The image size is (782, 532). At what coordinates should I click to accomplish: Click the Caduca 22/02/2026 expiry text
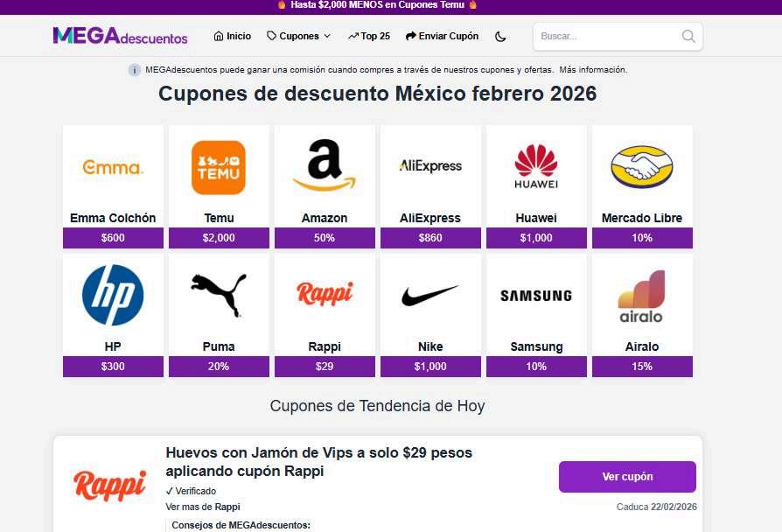(x=656, y=507)
